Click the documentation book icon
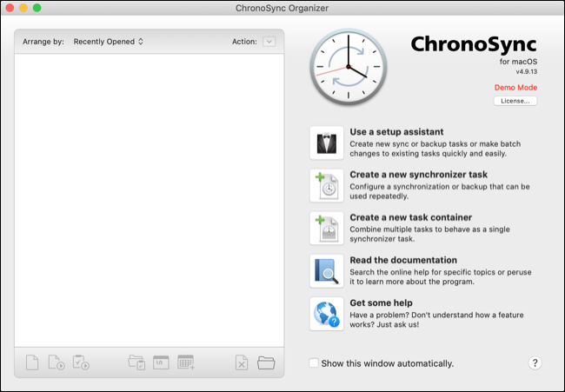The height and width of the screenshot is (392, 565). click(x=326, y=270)
